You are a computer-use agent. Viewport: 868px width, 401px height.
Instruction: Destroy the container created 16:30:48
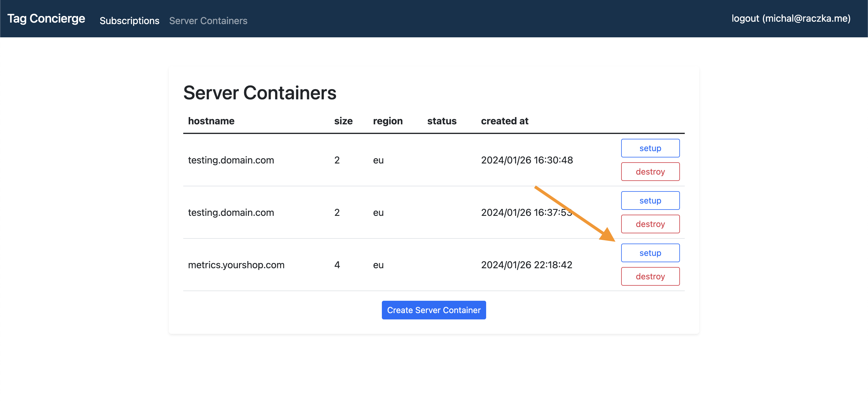click(650, 172)
